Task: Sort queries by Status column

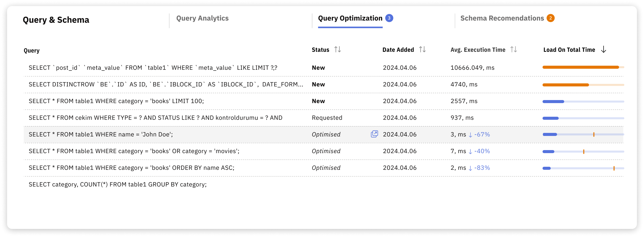Action: [x=338, y=50]
